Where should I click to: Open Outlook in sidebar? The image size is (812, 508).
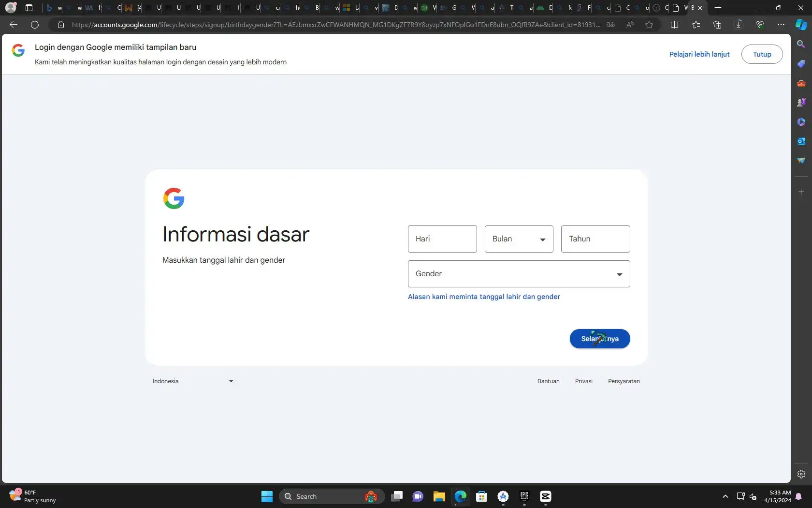(x=801, y=141)
